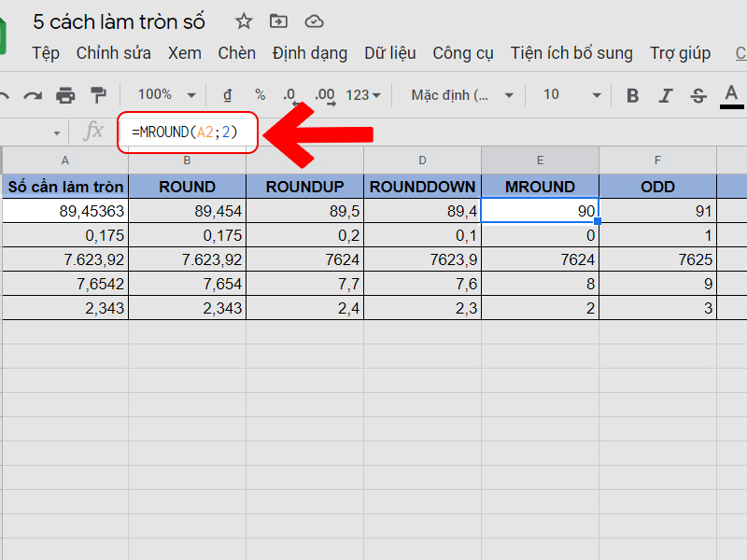The width and height of the screenshot is (747, 560).
Task: Click the move to folder icon
Action: coord(278,21)
